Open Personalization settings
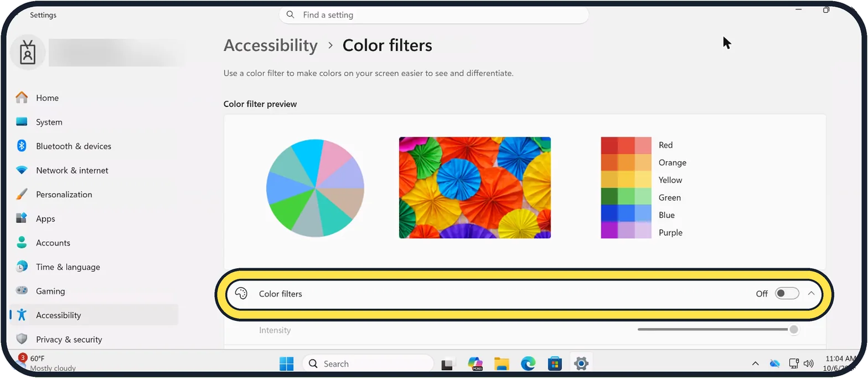868x378 pixels. 94,195
